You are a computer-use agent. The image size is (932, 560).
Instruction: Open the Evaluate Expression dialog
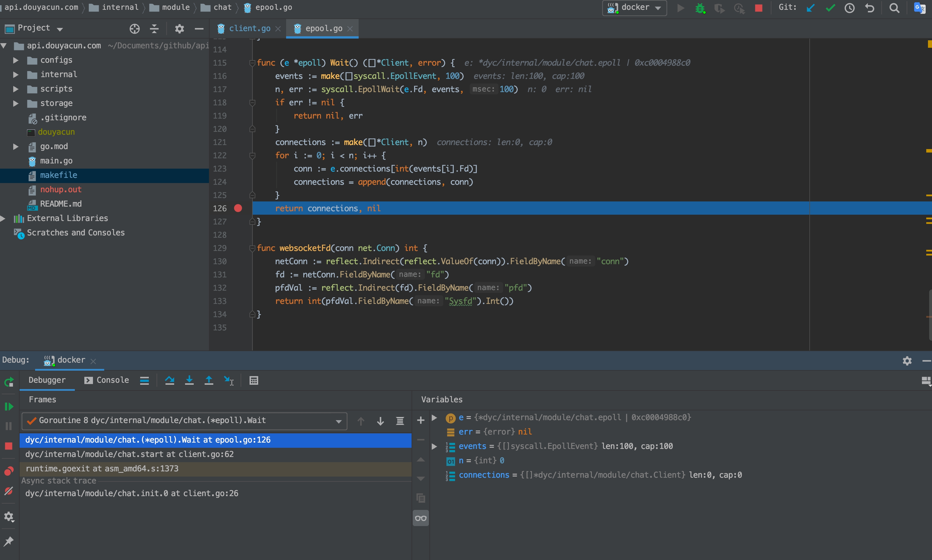253,380
